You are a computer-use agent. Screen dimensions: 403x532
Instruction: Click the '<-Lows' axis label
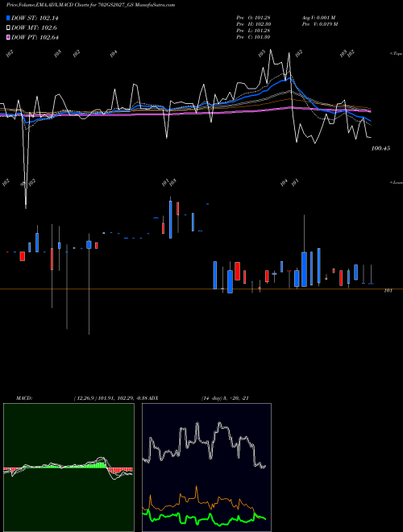pos(396,182)
